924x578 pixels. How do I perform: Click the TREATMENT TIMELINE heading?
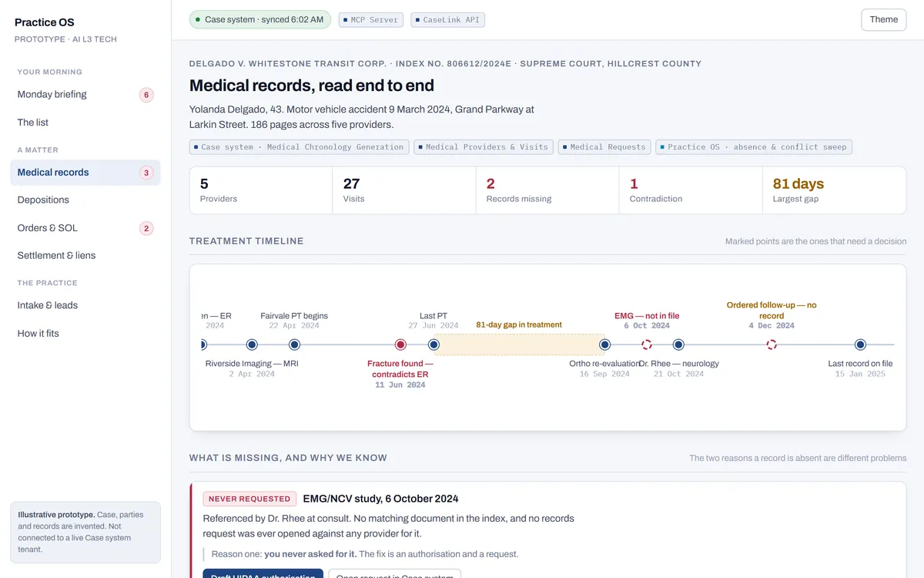pos(246,241)
